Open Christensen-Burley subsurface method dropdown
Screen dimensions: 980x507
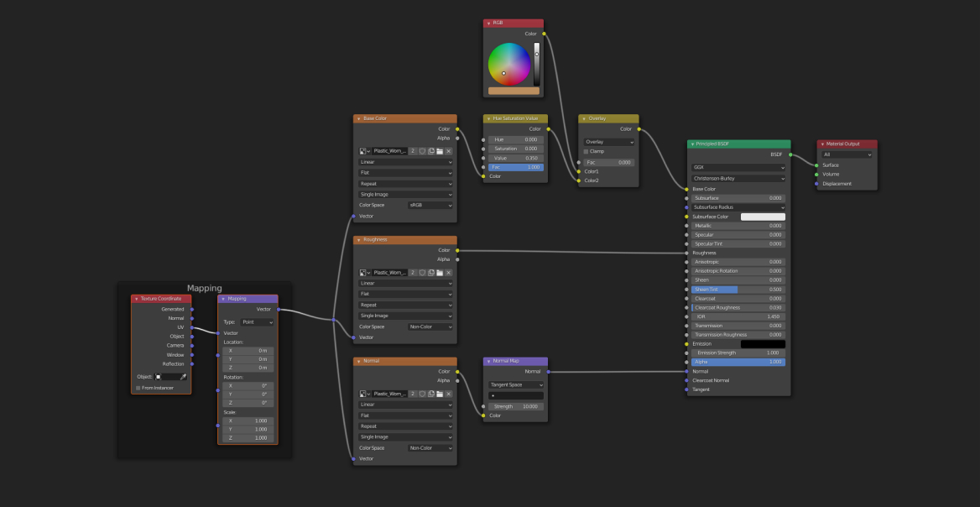[738, 179]
